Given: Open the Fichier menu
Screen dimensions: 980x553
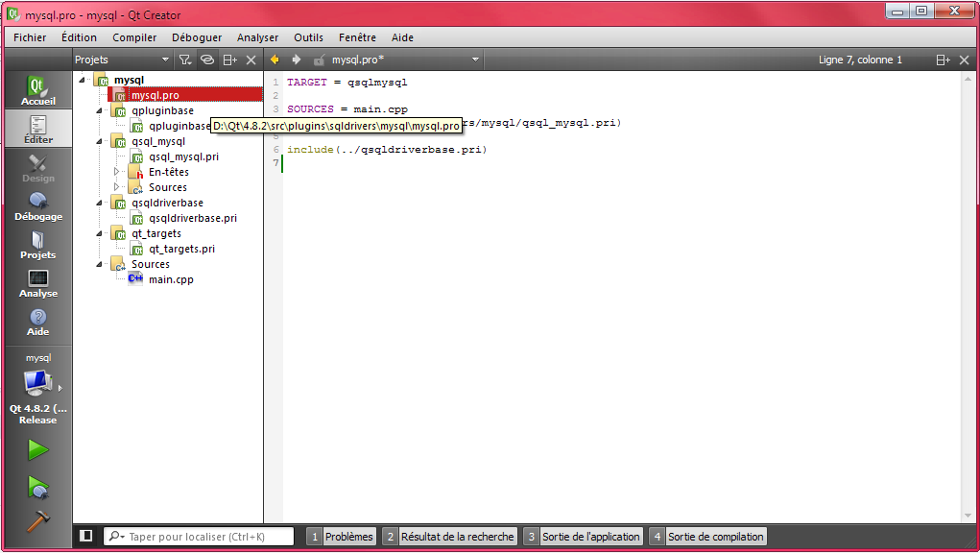Looking at the screenshot, I should click(x=30, y=37).
